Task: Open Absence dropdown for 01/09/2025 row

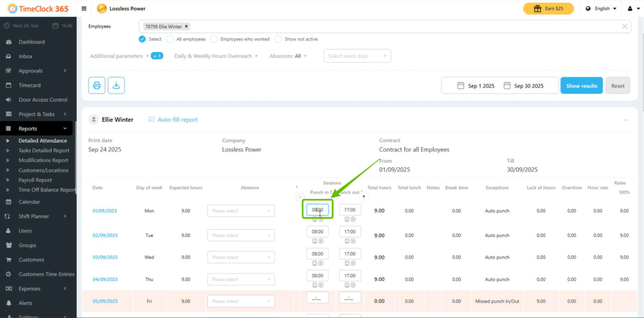Action: [241, 211]
